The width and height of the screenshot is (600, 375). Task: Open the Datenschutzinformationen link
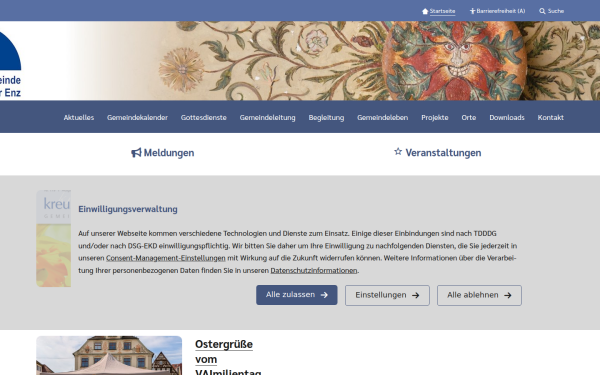click(314, 271)
